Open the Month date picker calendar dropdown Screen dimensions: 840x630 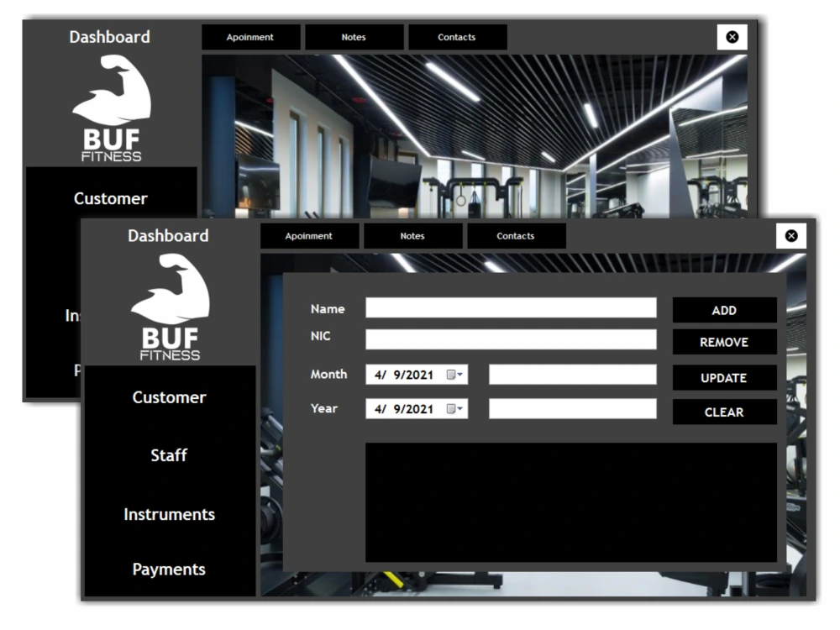coord(454,375)
